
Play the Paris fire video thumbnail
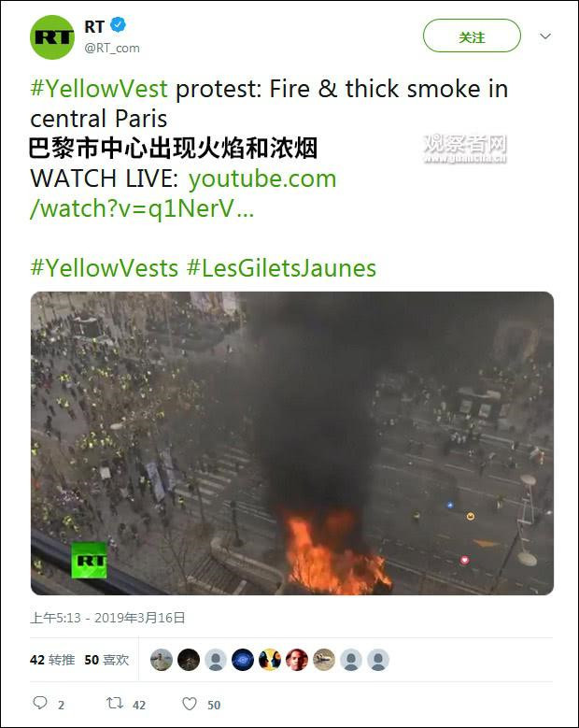(x=292, y=443)
